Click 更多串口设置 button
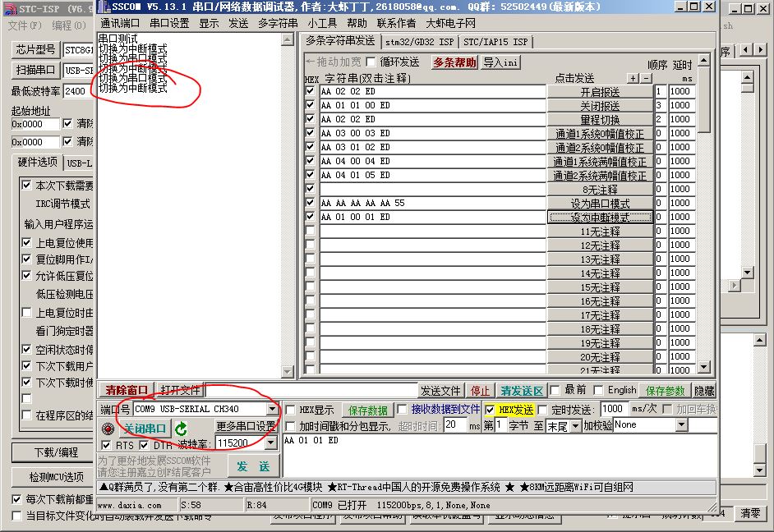This screenshot has height=532, width=774. tap(246, 426)
